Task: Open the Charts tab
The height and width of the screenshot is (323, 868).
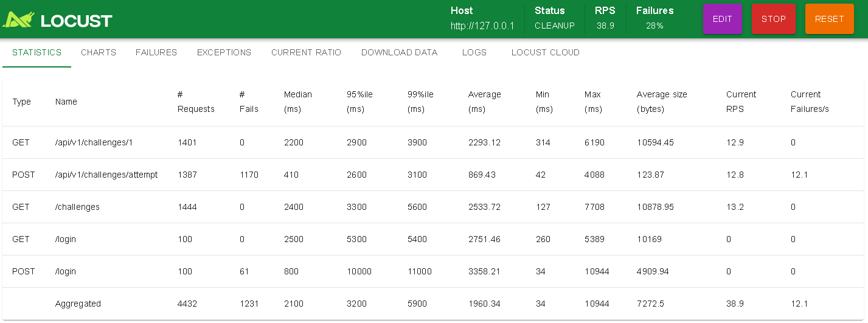Action: coord(99,52)
